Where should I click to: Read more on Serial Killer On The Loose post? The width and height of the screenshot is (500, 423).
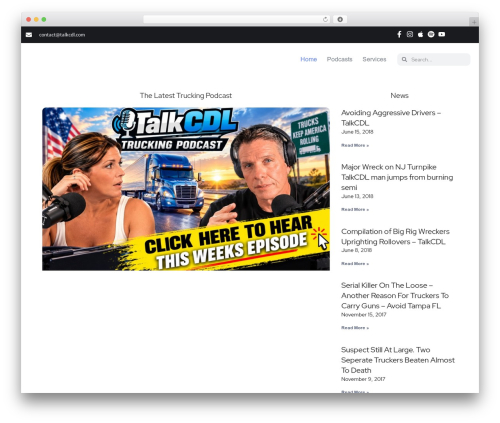click(x=355, y=328)
